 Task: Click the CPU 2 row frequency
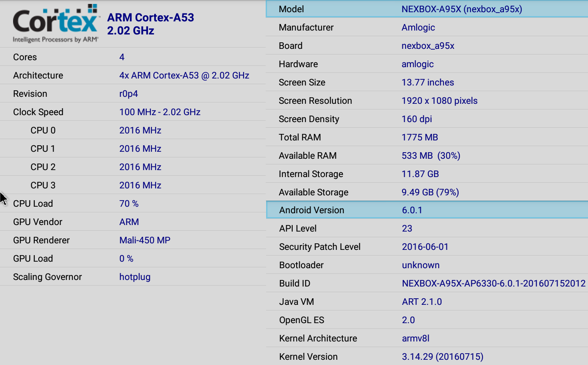coord(140,167)
